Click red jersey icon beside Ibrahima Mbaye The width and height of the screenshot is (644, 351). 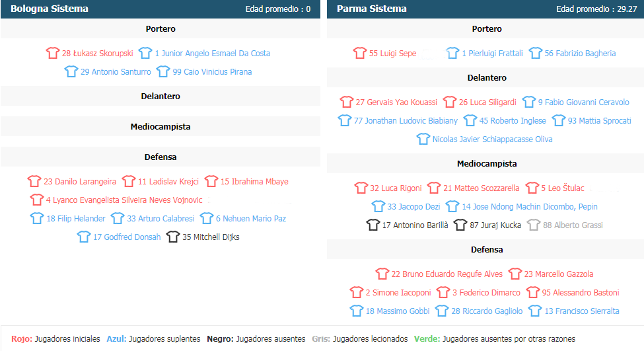click(211, 181)
